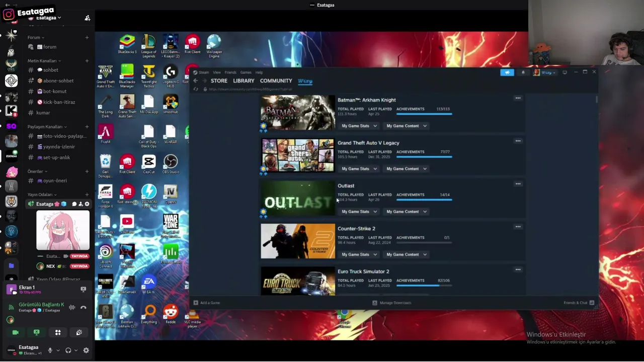Viewport: 644px width, 362px height.
Task: Toggle noise suppression in voice panel
Action: [x=72, y=307]
